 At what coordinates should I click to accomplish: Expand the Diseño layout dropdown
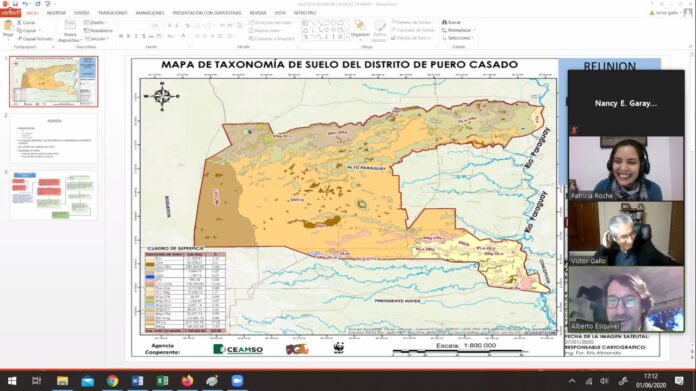tap(95, 22)
